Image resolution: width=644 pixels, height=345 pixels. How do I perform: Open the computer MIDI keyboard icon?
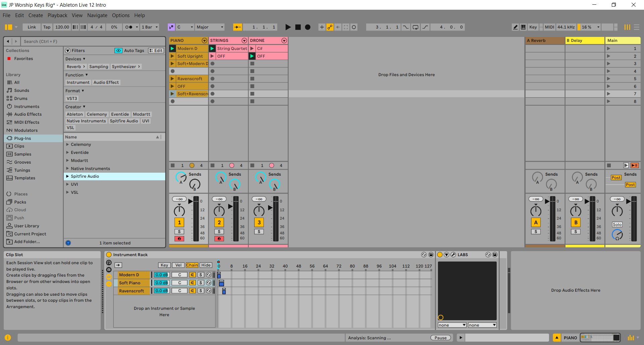pyautogui.click(x=523, y=27)
